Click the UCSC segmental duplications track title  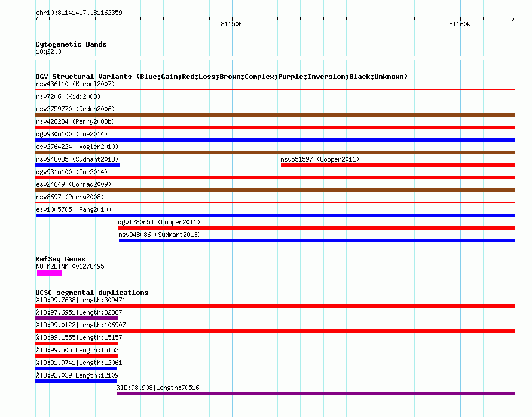92,293
